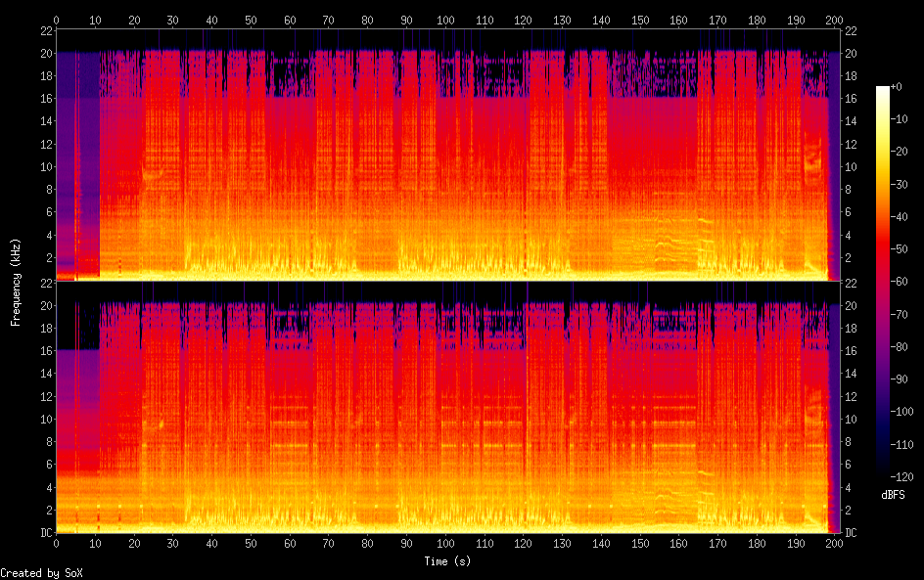Click the 'dBFS' label under the color scale

tap(893, 495)
